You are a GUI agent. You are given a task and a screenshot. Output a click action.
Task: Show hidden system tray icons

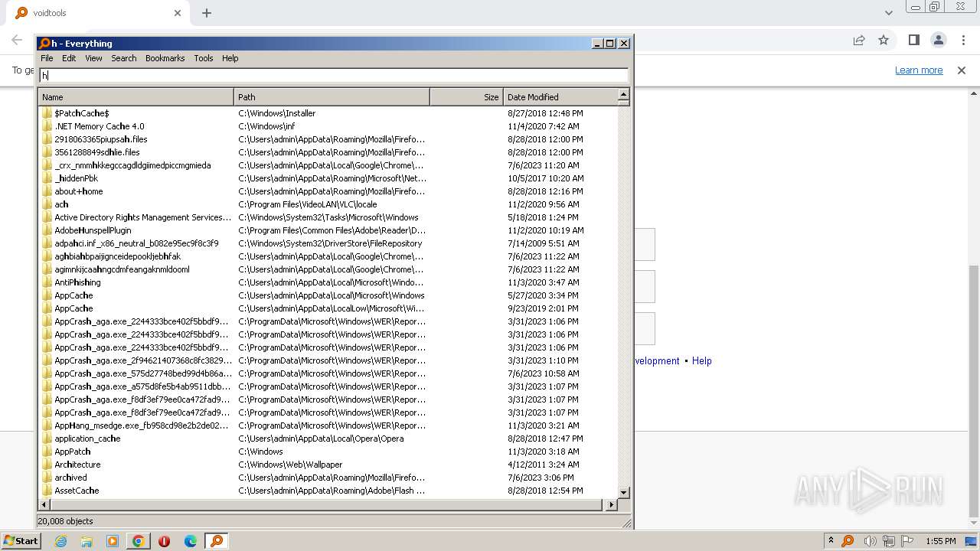831,541
